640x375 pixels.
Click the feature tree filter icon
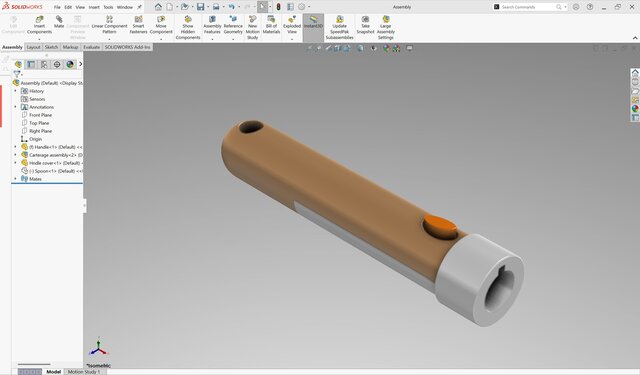(17, 74)
